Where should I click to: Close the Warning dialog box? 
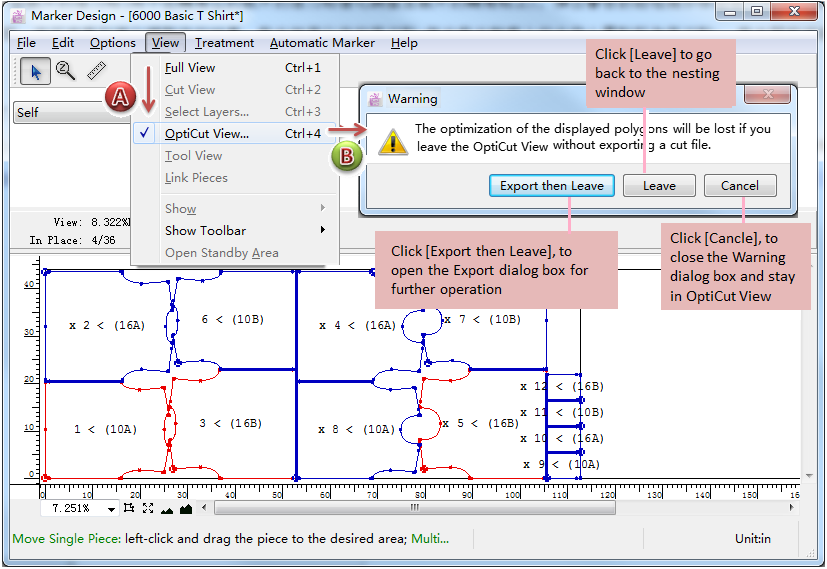(768, 95)
